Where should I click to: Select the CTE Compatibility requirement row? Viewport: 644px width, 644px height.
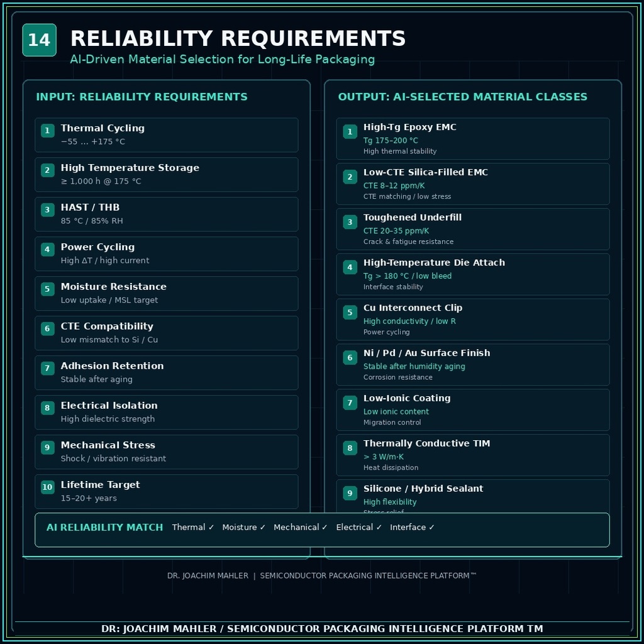click(166, 333)
